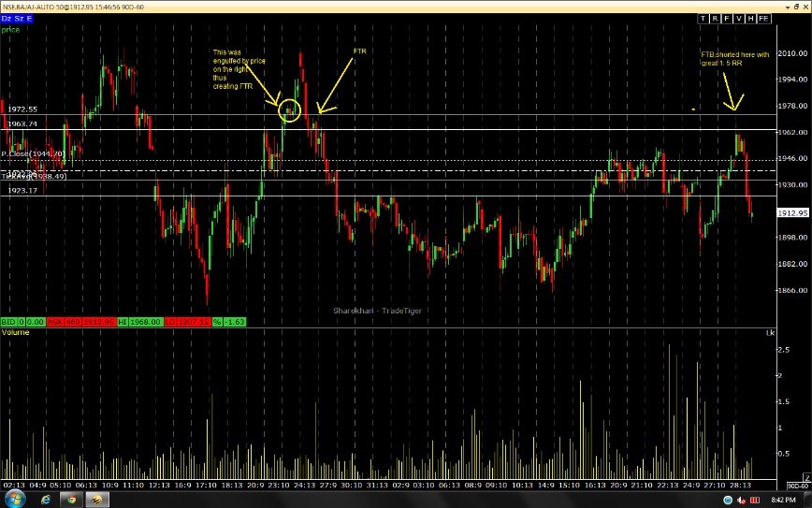Open the window dropdown arrow in title bar
812x508 pixels.
coord(789,7)
